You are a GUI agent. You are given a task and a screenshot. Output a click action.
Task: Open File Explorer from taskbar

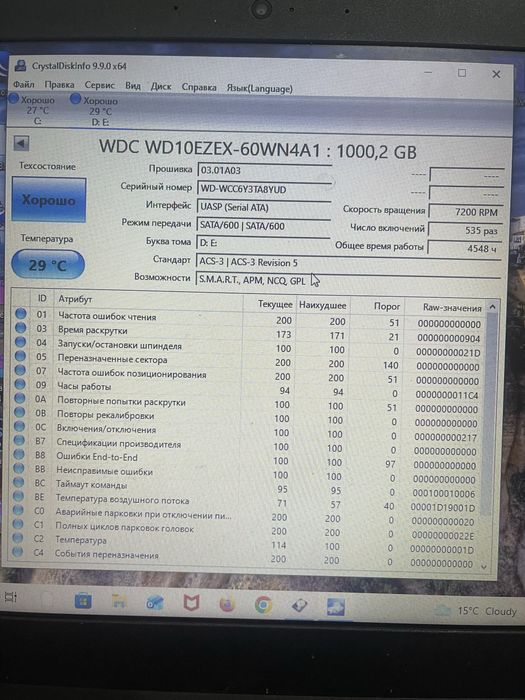coord(119,602)
